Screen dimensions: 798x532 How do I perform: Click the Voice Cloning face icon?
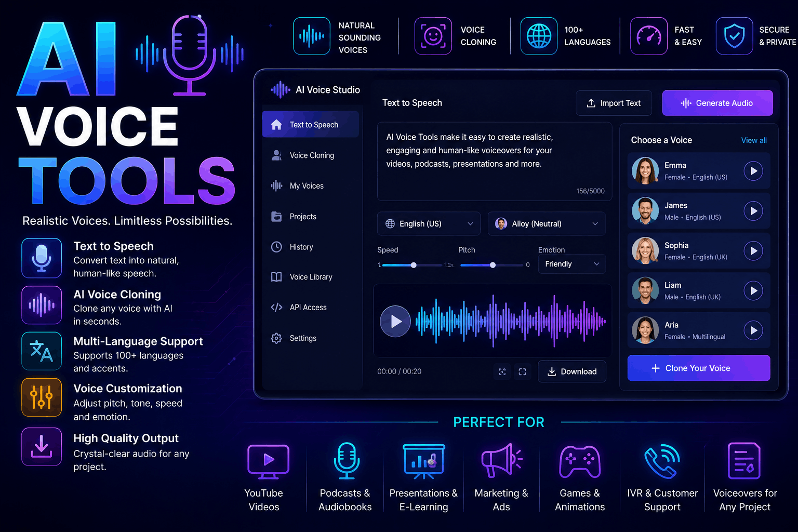[x=433, y=36]
